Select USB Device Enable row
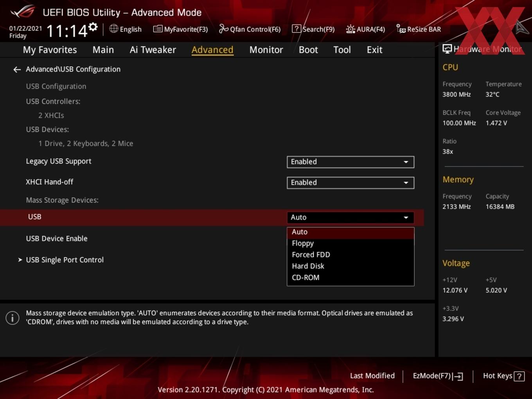 point(57,239)
